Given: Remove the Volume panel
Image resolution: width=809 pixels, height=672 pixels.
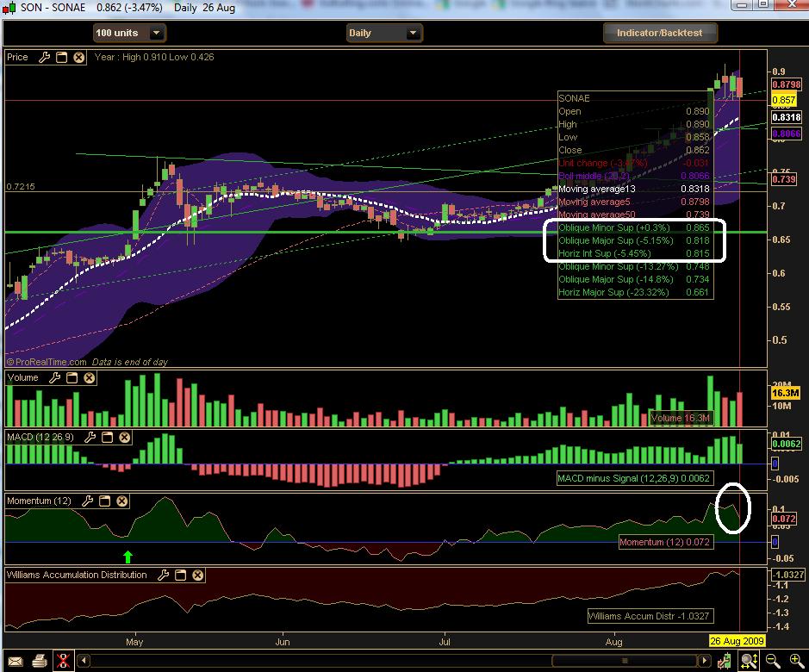Looking at the screenshot, I should (90, 378).
